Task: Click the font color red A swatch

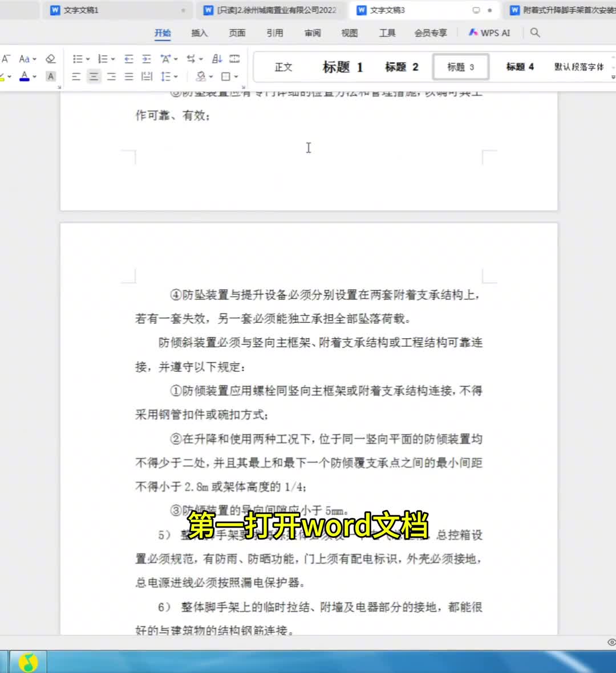Action: point(24,76)
